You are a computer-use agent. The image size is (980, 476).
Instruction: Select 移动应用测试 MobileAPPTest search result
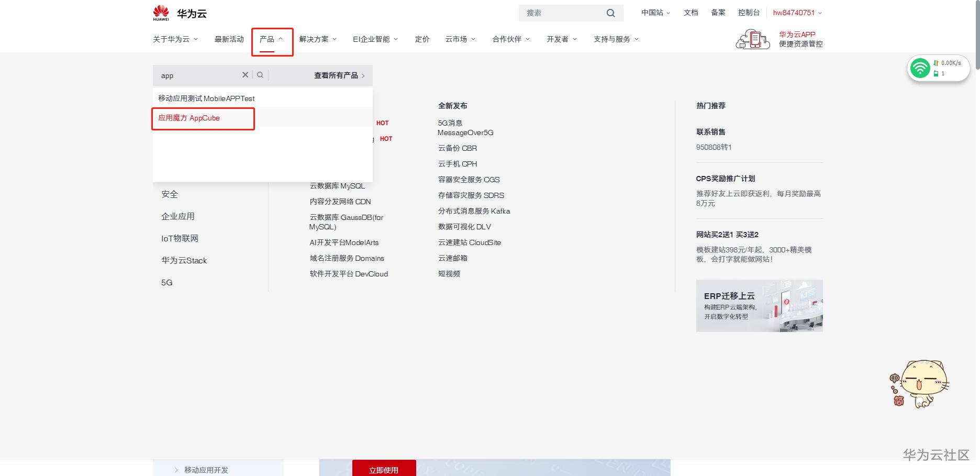point(263,98)
